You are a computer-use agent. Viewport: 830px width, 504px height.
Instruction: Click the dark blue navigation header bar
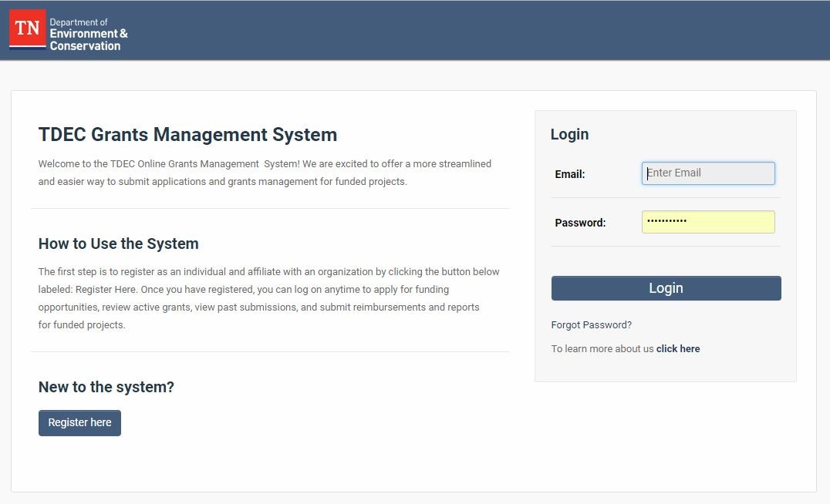pos(463,31)
